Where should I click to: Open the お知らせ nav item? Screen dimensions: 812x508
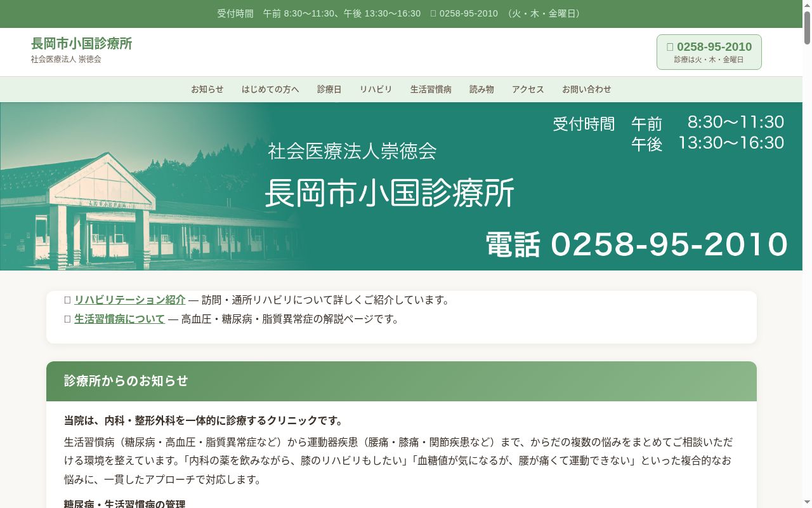coord(207,90)
